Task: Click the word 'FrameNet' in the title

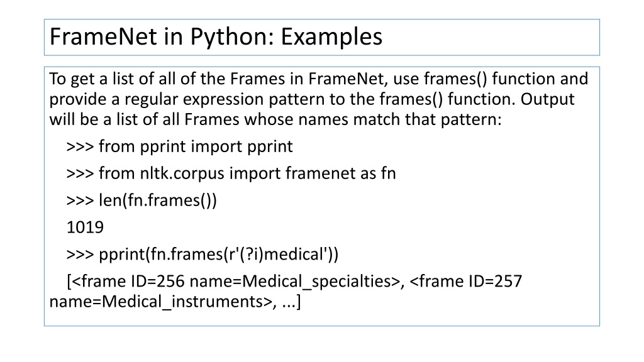Action: click(103, 36)
